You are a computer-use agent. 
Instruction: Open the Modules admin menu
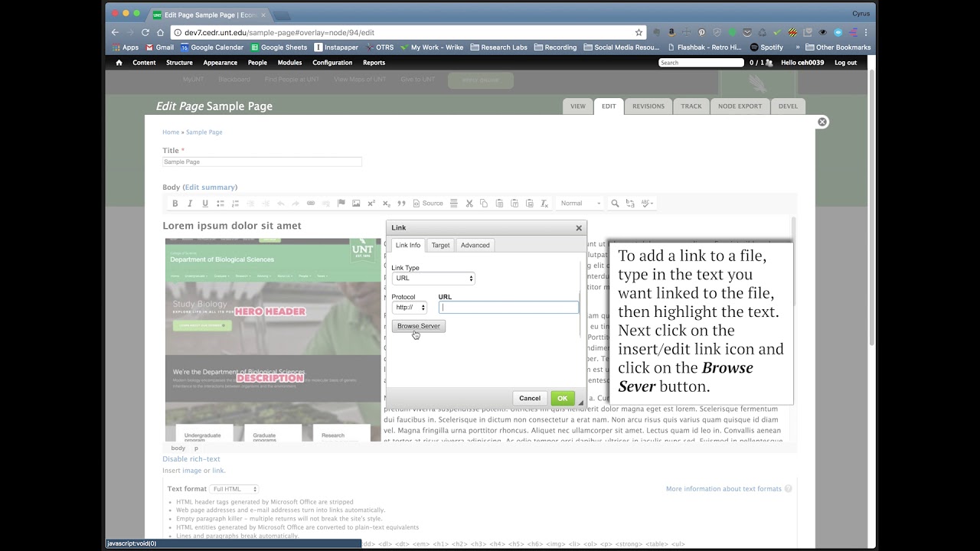click(289, 63)
